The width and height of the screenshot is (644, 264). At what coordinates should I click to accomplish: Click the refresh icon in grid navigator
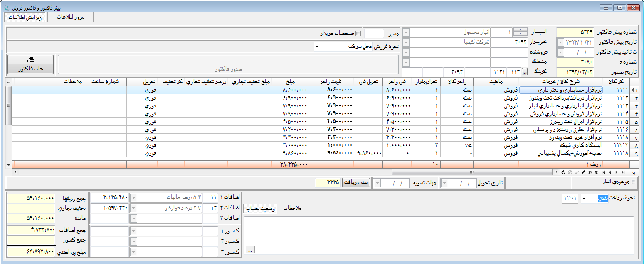click(563, 172)
